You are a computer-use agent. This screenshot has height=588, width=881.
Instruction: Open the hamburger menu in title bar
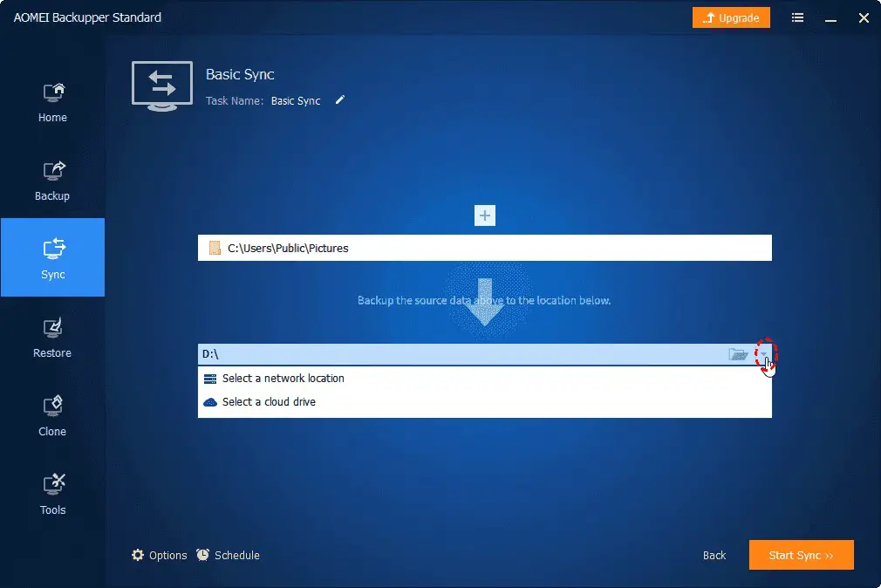pos(797,17)
